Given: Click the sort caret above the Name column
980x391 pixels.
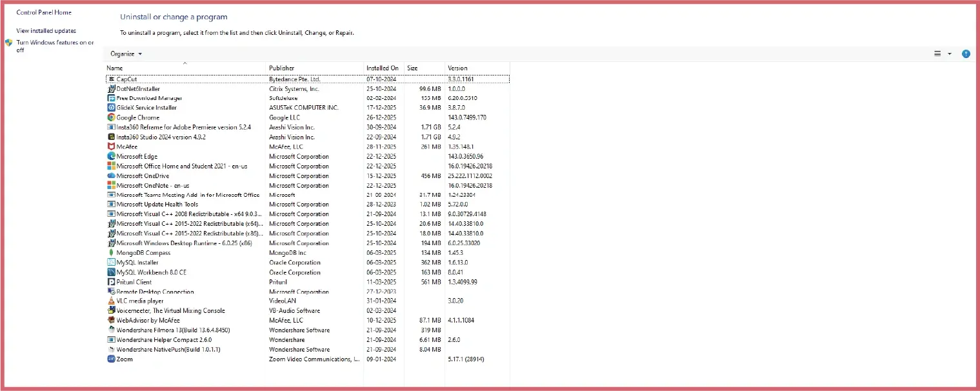Looking at the screenshot, I should 185,63.
